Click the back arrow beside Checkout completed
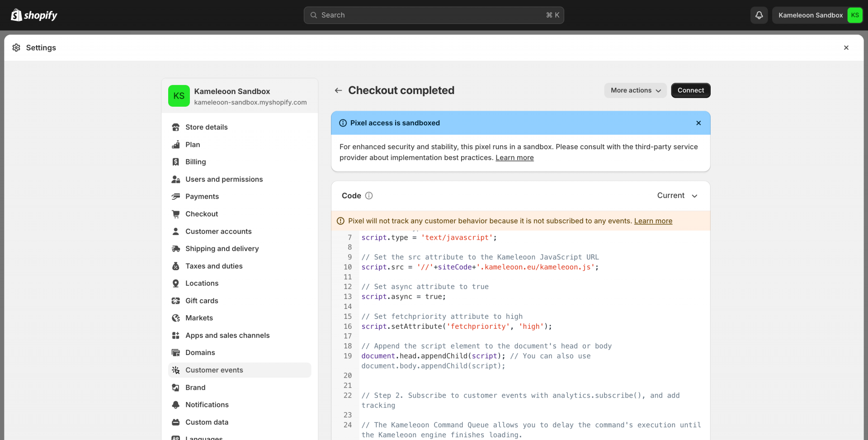Image resolution: width=868 pixels, height=440 pixels. coord(338,90)
